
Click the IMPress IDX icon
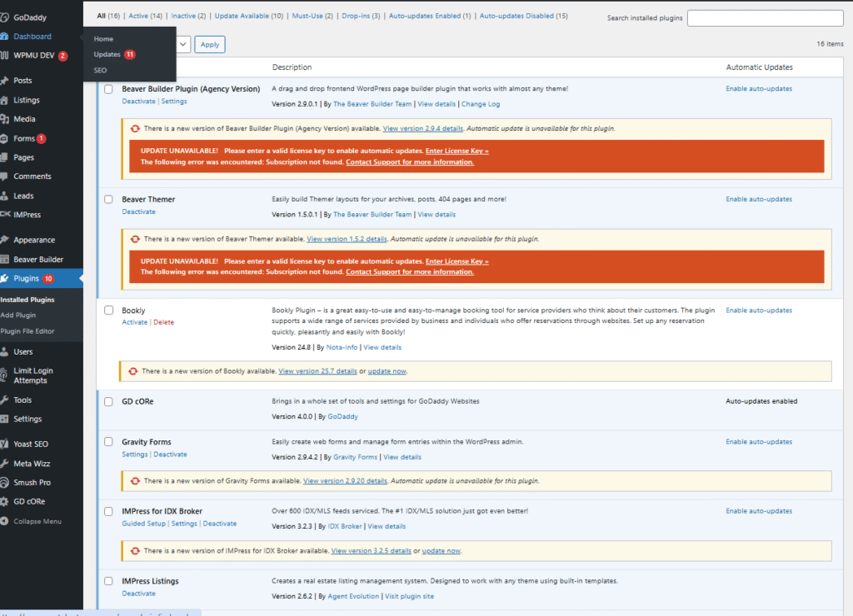pyautogui.click(x=4, y=215)
